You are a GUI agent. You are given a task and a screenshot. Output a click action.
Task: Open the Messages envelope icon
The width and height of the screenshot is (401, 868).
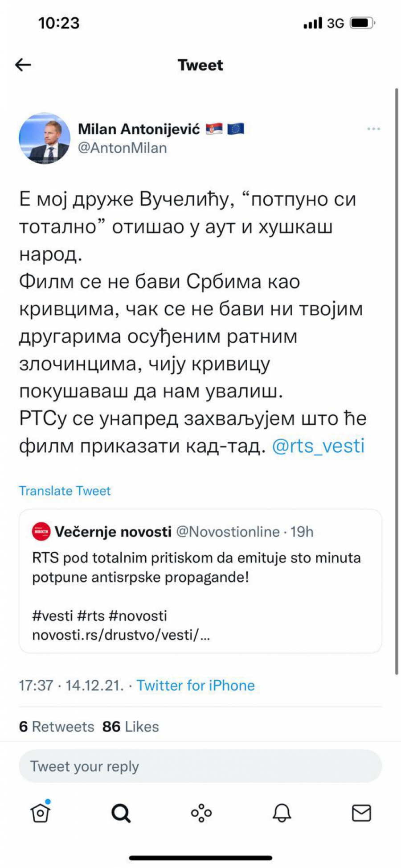tap(361, 813)
